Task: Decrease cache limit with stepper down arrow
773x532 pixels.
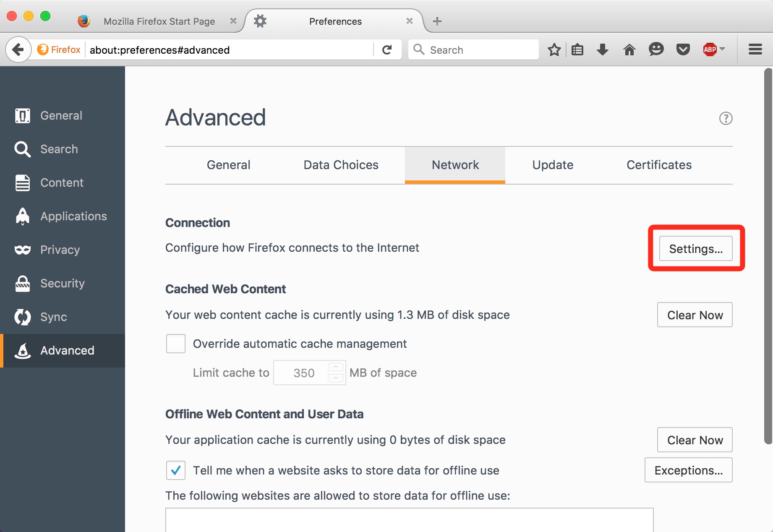Action: (x=336, y=378)
